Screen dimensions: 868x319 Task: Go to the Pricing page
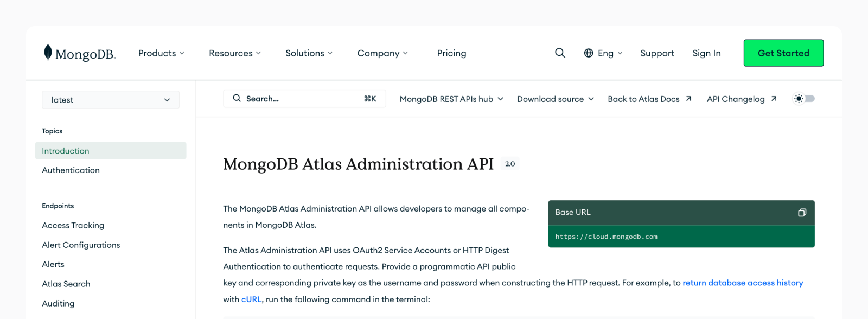coord(451,53)
